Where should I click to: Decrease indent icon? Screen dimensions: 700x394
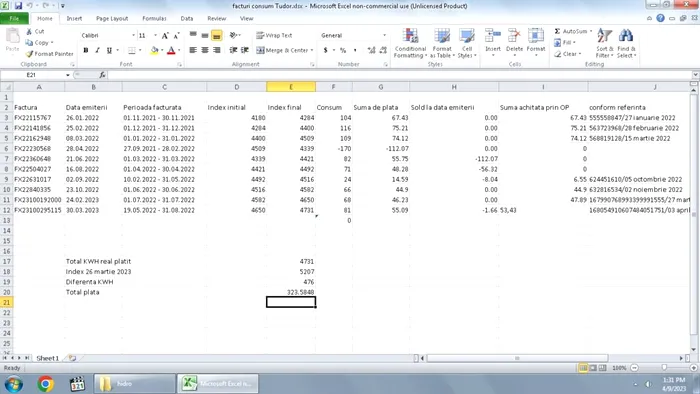click(233, 50)
